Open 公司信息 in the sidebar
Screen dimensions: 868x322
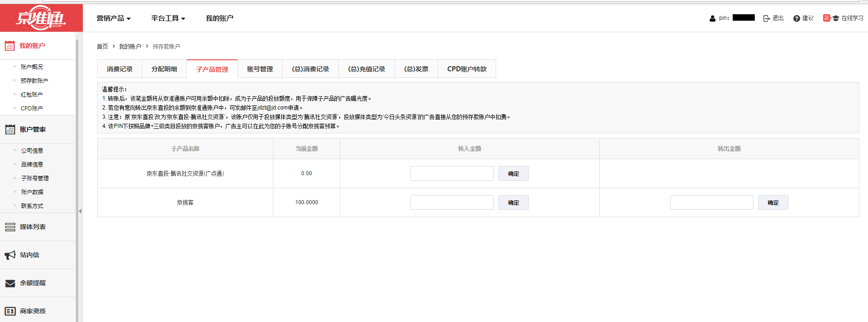click(32, 151)
